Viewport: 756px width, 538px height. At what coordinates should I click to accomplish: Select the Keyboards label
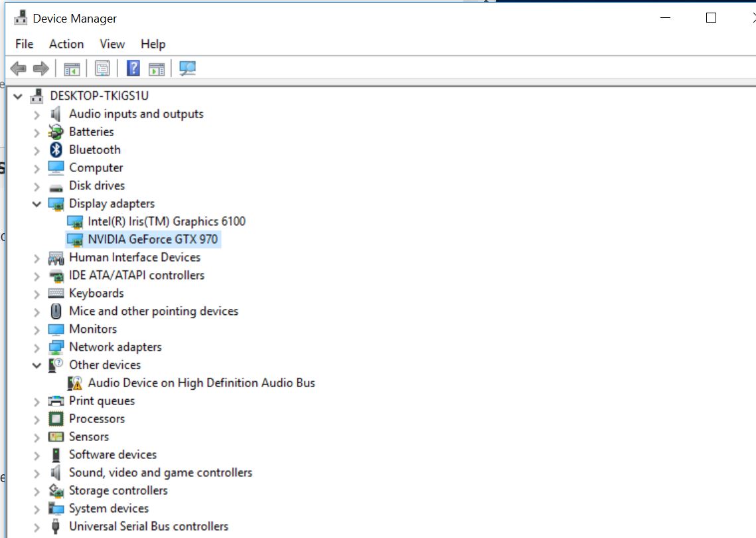coord(96,294)
